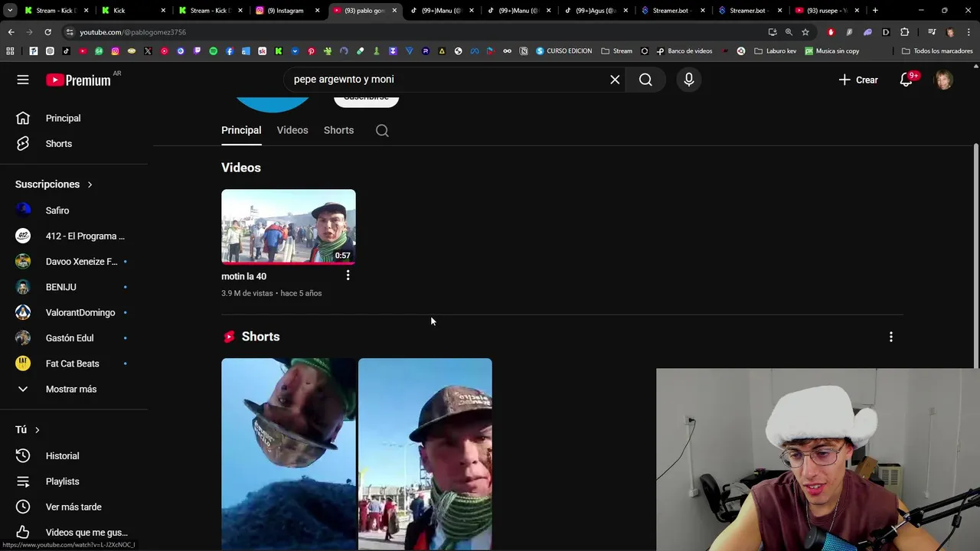
Task: Open the Twitch bookmark
Action: pyautogui.click(x=197, y=51)
